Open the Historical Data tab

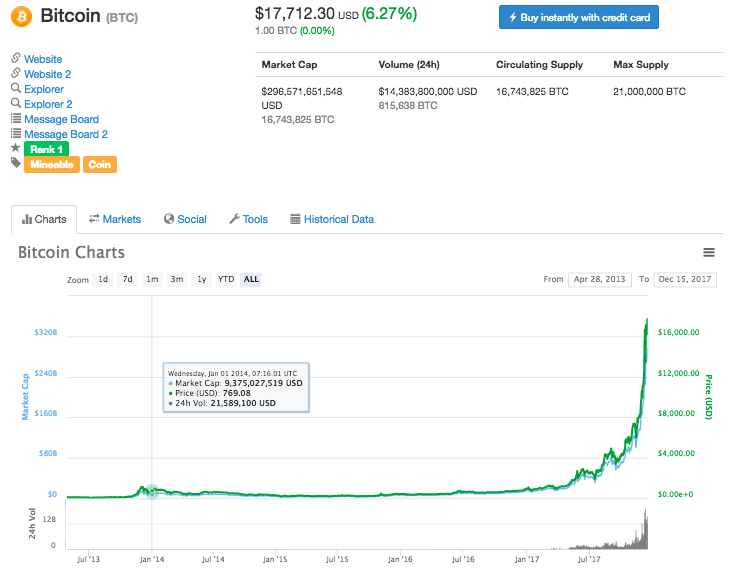tap(332, 219)
